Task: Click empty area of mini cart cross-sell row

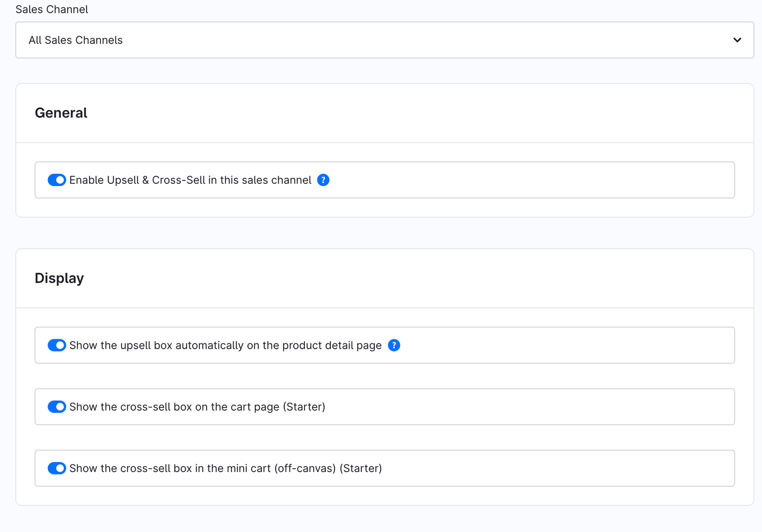Action: point(557,468)
